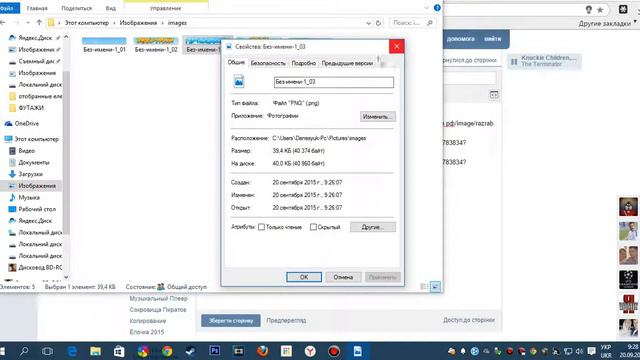Screen dimensions: 640x360
Task: Click Зберегти сторінку in the browser
Action: pyautogui.click(x=231, y=320)
